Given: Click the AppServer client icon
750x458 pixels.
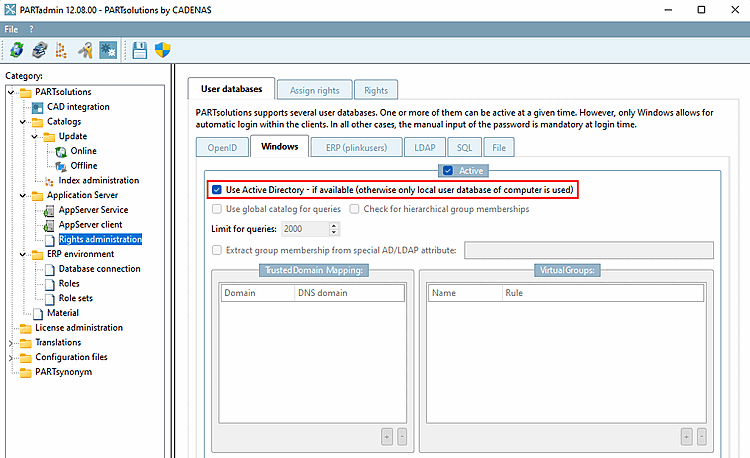Looking at the screenshot, I should [49, 225].
